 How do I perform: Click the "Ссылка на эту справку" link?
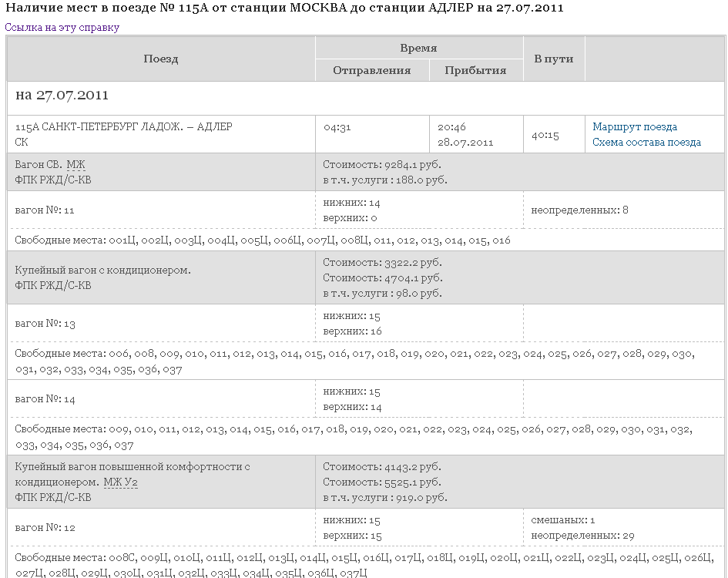[62, 27]
